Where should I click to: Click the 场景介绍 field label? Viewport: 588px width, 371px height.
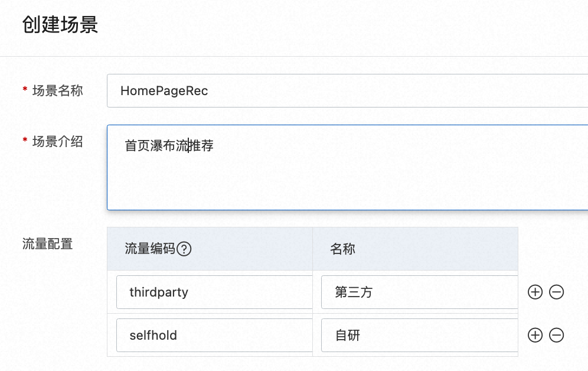pyautogui.click(x=57, y=141)
